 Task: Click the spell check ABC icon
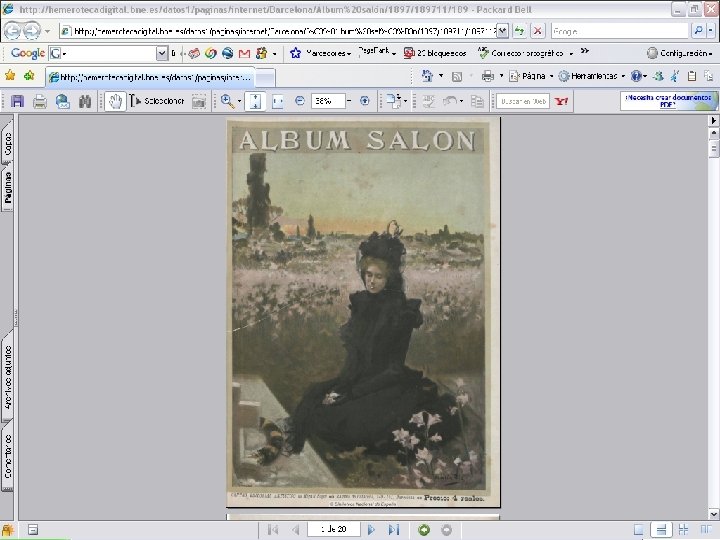428,101
